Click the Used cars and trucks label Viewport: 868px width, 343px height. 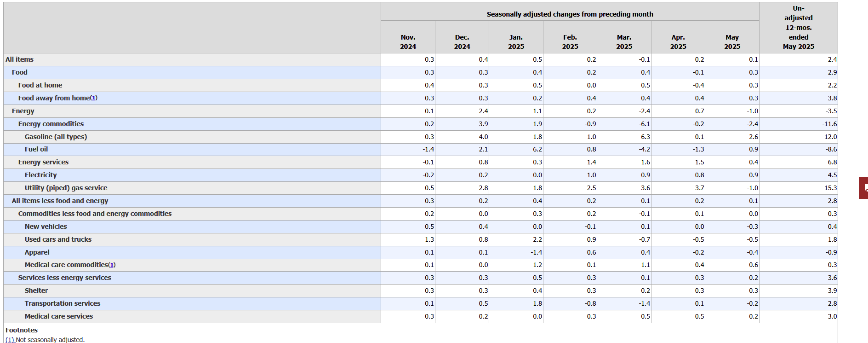58,239
